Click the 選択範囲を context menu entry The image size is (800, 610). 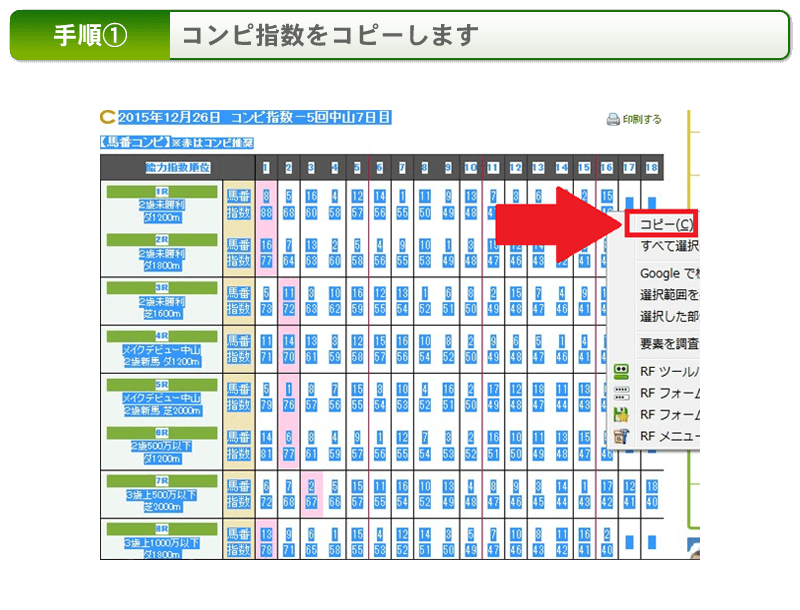click(668, 295)
